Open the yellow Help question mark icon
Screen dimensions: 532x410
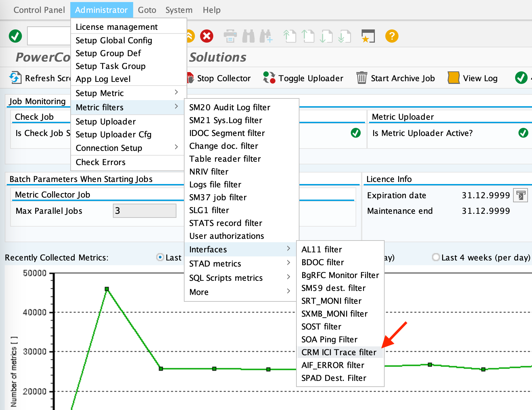click(392, 36)
